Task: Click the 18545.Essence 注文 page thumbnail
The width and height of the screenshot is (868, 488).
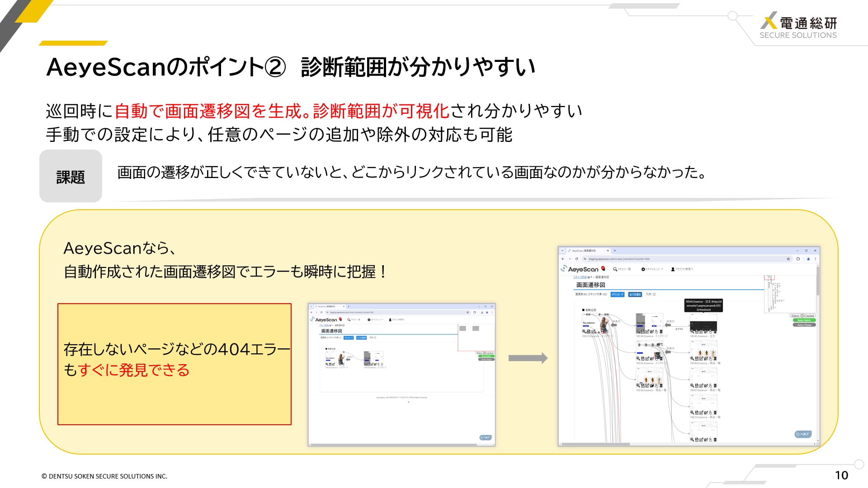Action: (x=703, y=323)
